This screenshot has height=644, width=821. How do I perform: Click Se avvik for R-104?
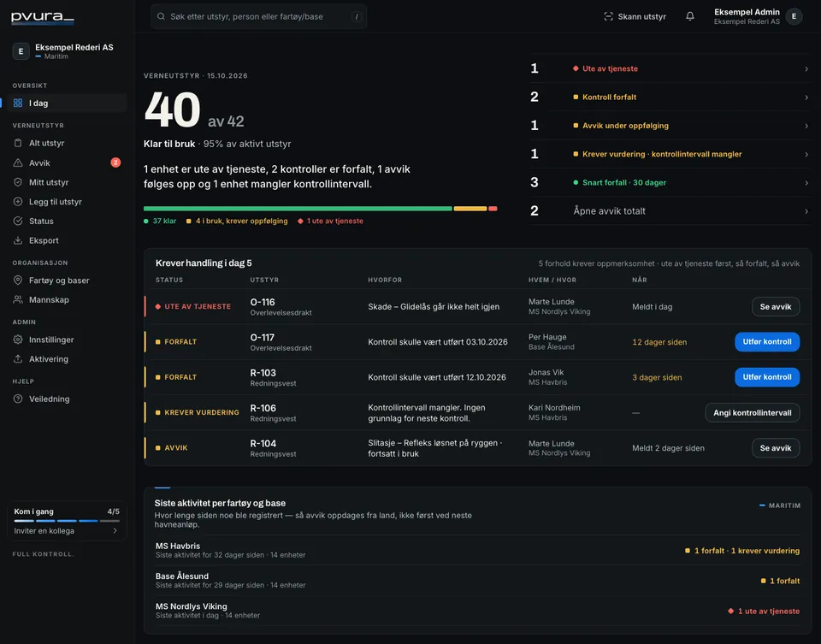(776, 448)
